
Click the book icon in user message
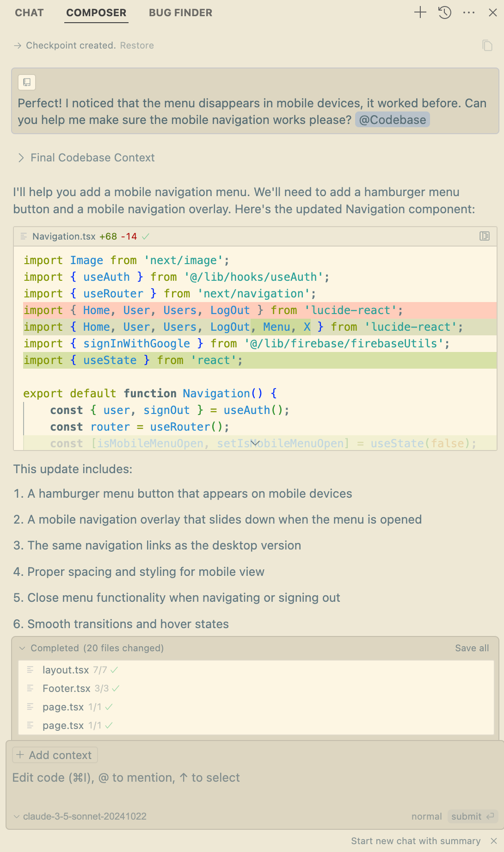27,82
